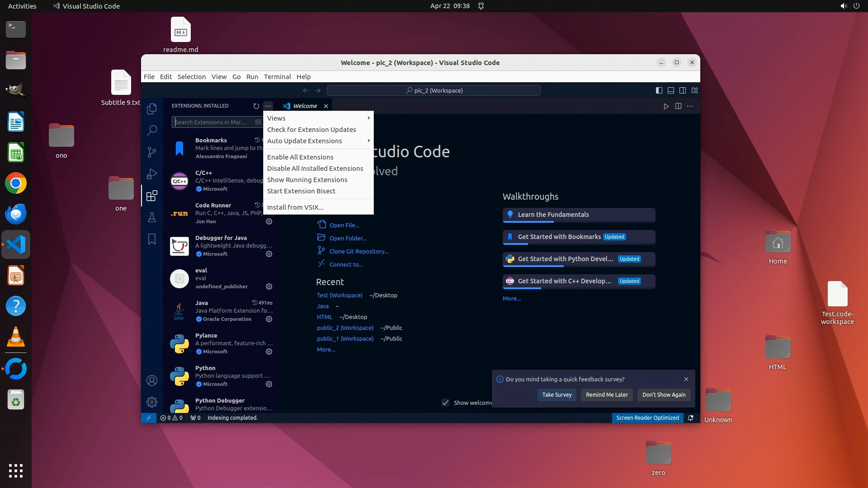Open the Clone Git Repository link

pyautogui.click(x=359, y=251)
